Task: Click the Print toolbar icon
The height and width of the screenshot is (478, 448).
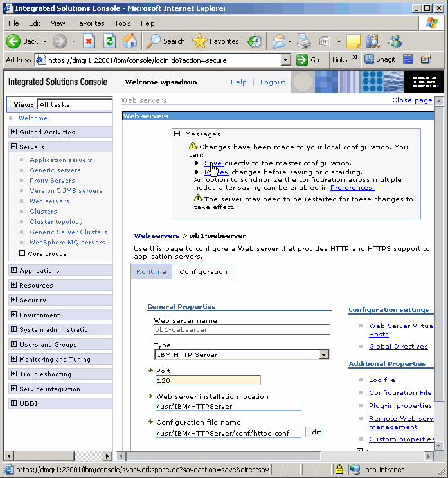Action: click(304, 41)
